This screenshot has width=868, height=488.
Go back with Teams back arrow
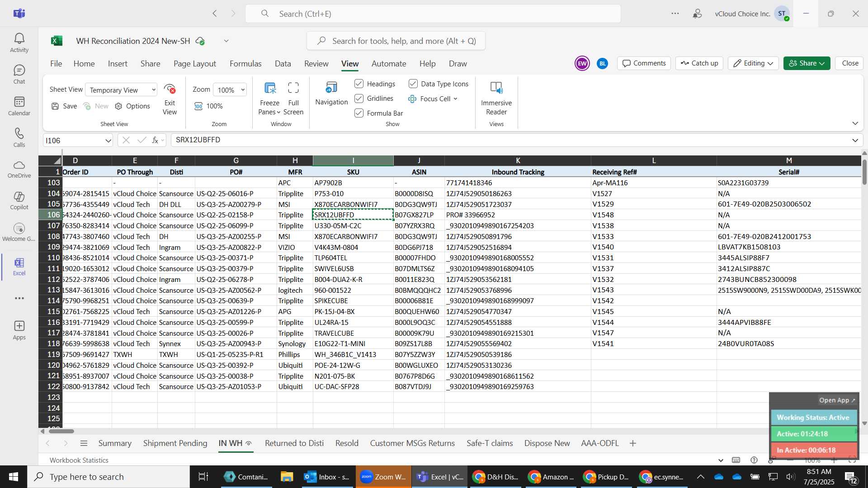pyautogui.click(x=215, y=14)
